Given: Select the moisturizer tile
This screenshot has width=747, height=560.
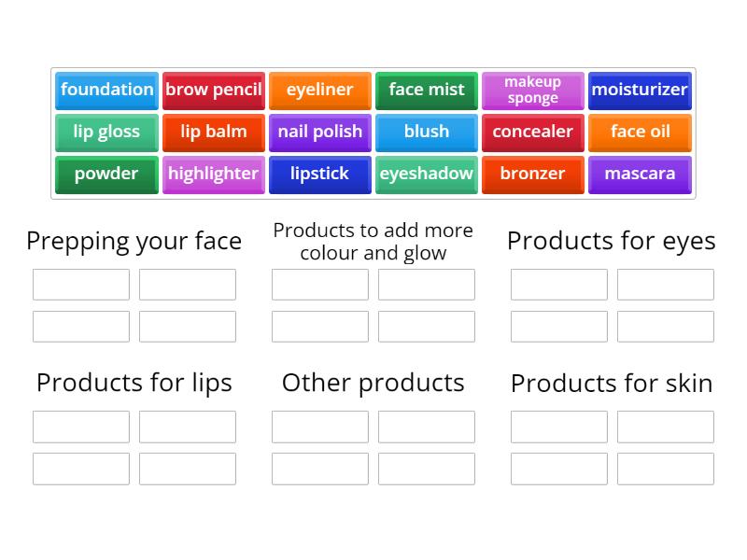Looking at the screenshot, I should click(x=640, y=91).
